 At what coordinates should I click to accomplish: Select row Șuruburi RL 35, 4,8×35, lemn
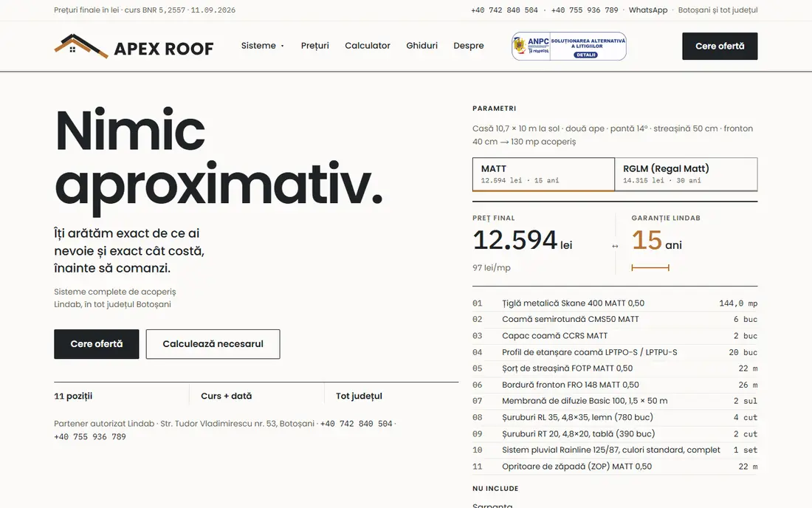coord(615,417)
